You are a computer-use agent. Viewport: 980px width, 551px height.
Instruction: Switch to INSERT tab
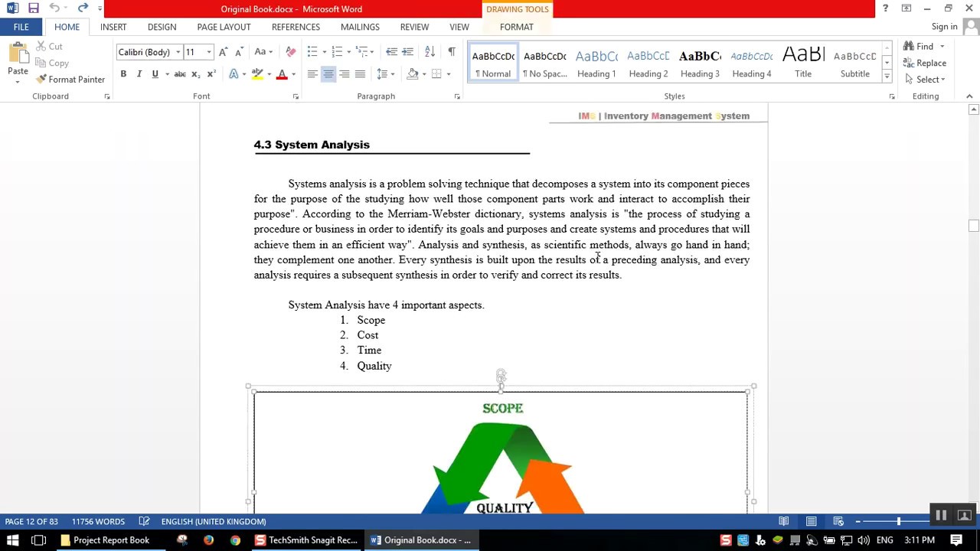pos(113,27)
